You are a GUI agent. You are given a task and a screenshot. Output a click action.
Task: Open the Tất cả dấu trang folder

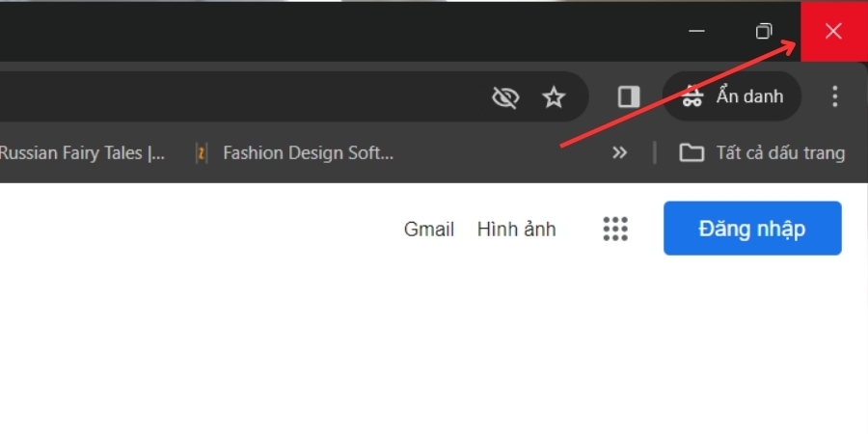[762, 152]
